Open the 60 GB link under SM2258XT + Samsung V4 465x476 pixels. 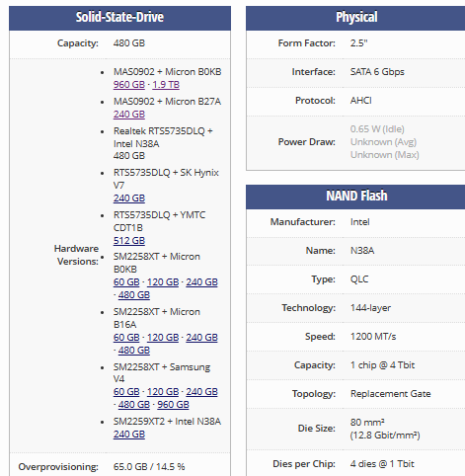coord(126,392)
